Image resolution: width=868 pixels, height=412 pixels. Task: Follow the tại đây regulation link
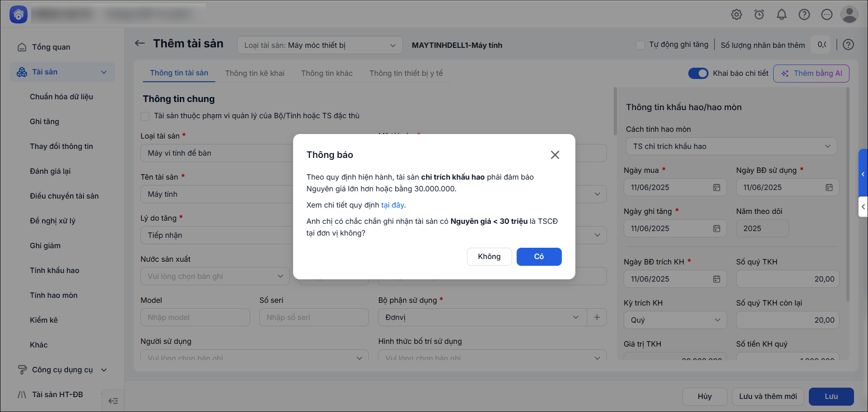point(392,205)
